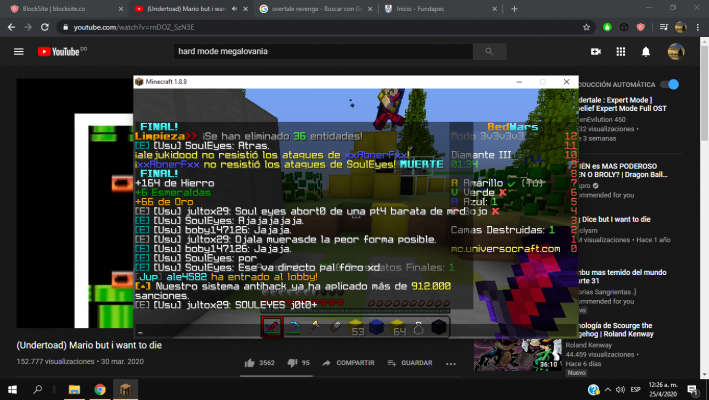Open File Explorer from taskbar
709x400 pixels.
tap(74, 389)
